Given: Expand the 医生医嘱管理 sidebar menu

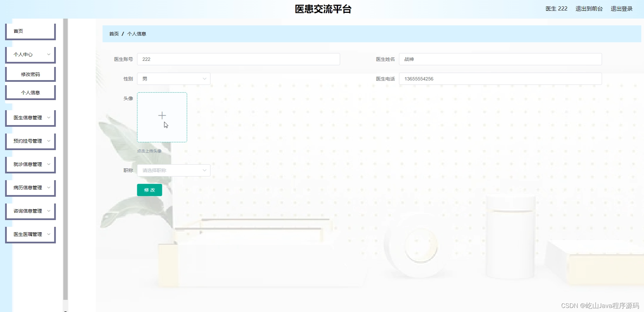Looking at the screenshot, I should pos(30,234).
